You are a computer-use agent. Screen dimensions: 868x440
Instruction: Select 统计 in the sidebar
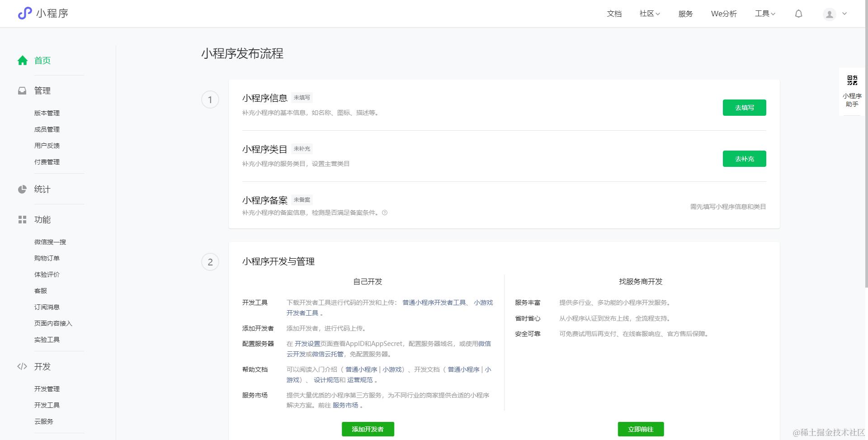[42, 189]
